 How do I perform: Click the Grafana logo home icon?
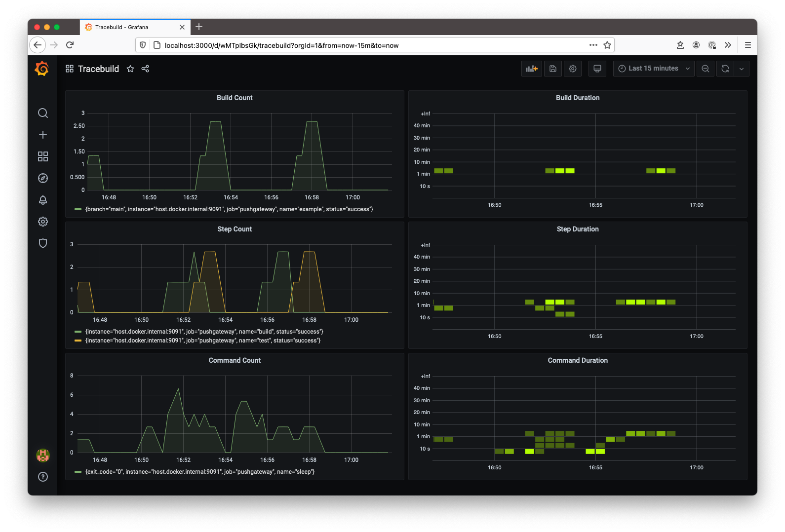coord(42,69)
